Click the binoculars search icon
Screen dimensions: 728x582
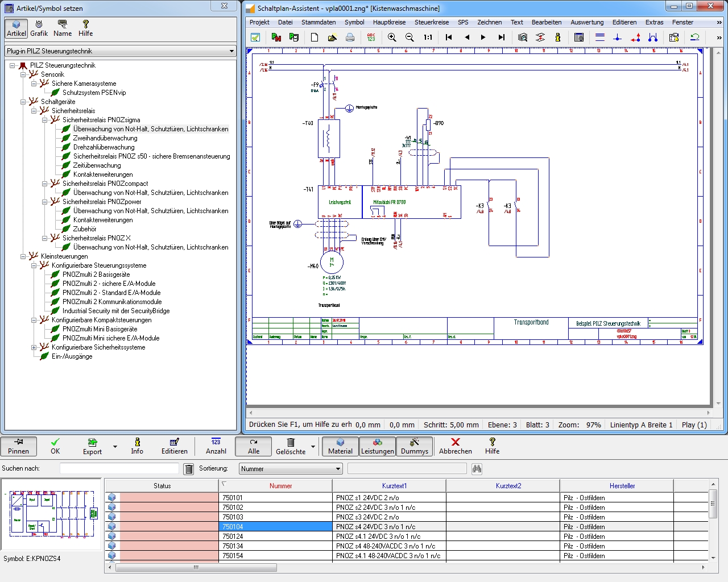pyautogui.click(x=477, y=469)
